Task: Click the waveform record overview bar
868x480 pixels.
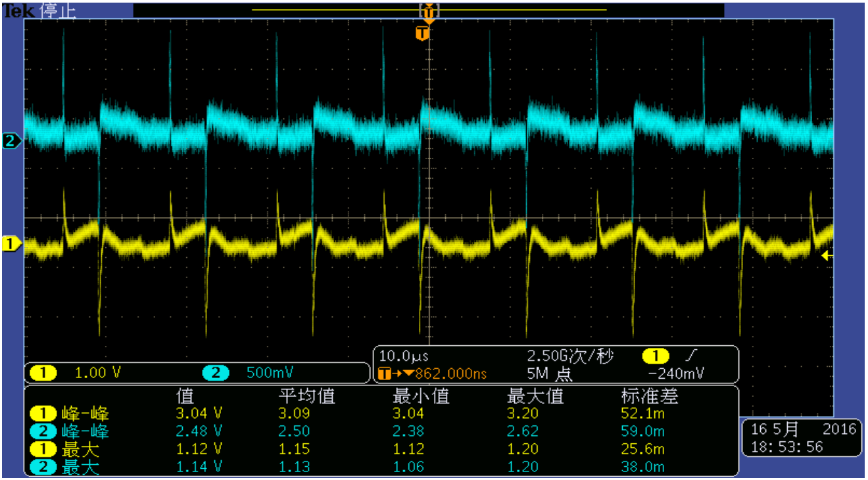Action: click(x=428, y=11)
